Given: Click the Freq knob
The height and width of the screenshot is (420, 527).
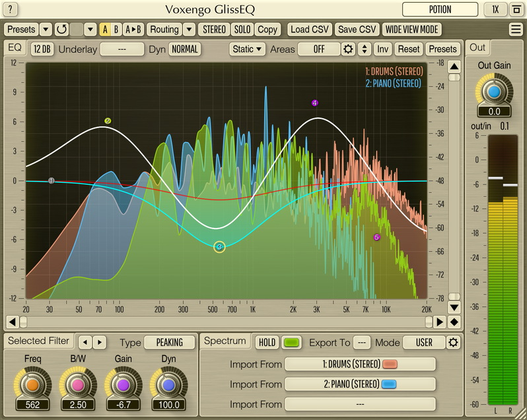Looking at the screenshot, I should pos(32,385).
